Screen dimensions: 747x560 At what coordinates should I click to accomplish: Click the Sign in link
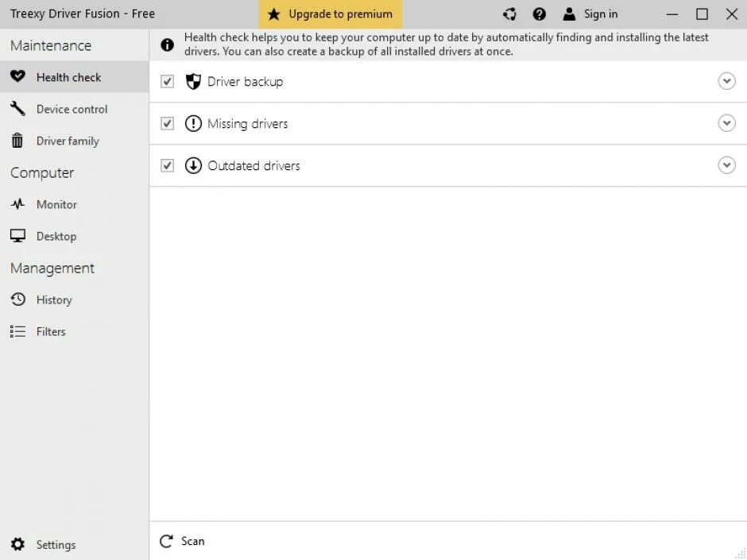[x=601, y=14]
